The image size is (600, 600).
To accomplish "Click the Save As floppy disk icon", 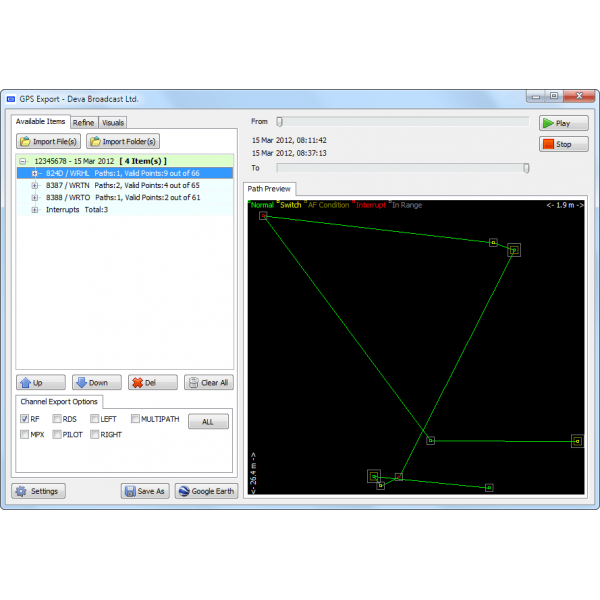I will [x=130, y=491].
